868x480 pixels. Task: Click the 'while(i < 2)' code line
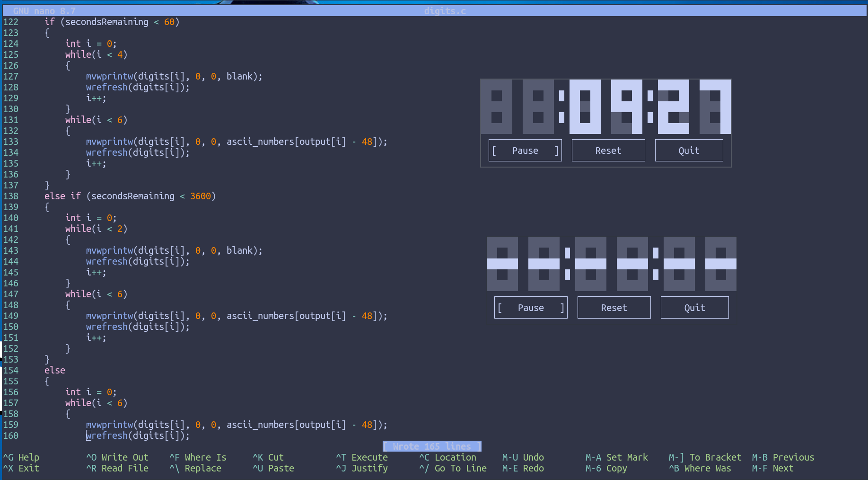pyautogui.click(x=96, y=229)
